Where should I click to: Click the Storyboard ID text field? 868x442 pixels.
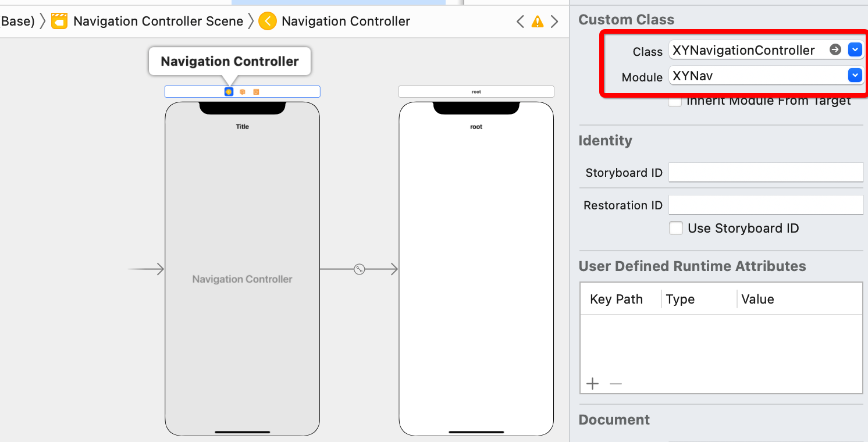(x=766, y=172)
